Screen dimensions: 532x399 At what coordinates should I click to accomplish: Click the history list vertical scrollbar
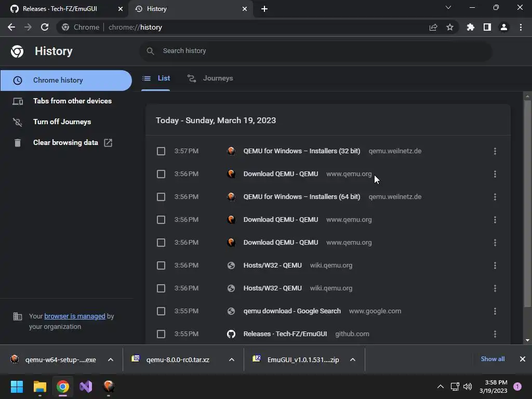point(527,204)
